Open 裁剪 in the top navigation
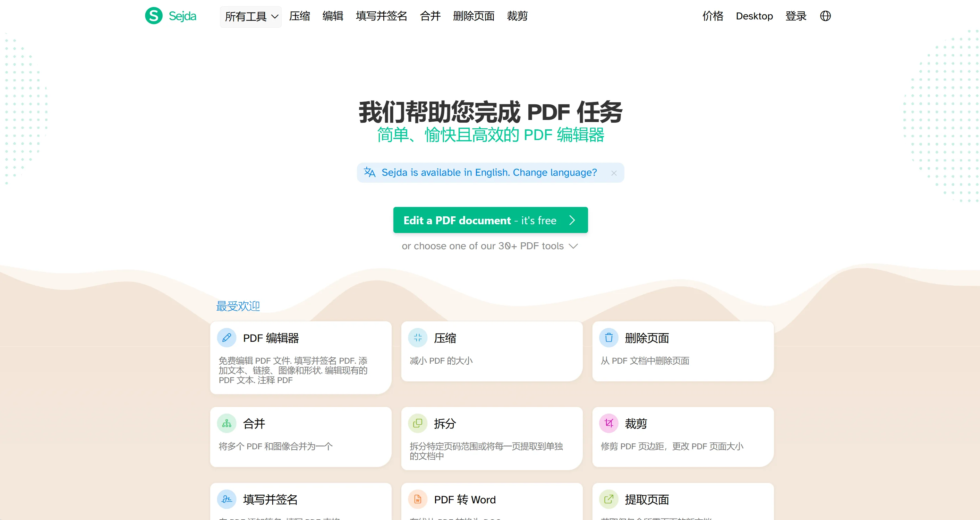 517,16
